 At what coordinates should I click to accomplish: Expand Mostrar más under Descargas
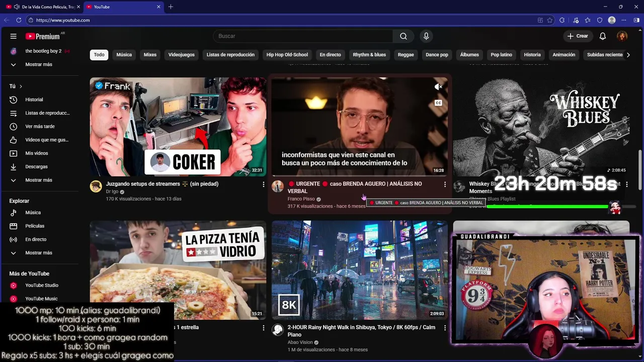39,180
